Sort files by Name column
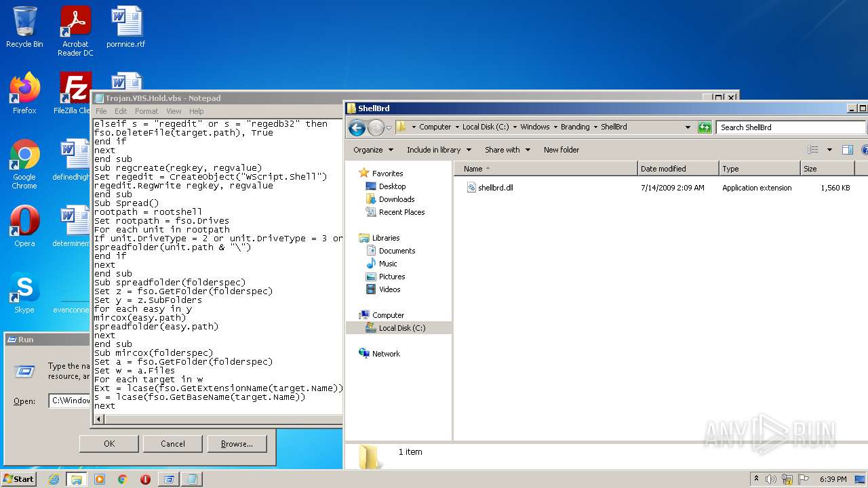 click(546, 169)
